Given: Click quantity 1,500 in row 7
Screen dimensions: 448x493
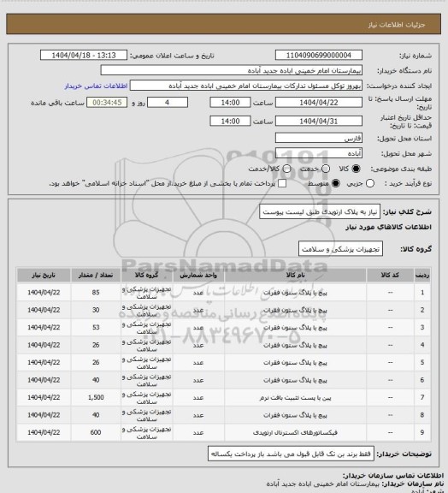Looking at the screenshot, I should point(96,398).
